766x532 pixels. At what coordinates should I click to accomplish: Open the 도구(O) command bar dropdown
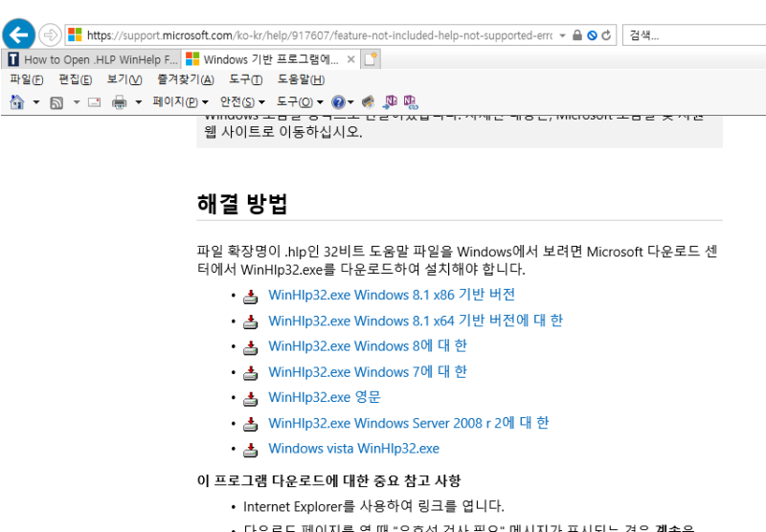(300, 101)
